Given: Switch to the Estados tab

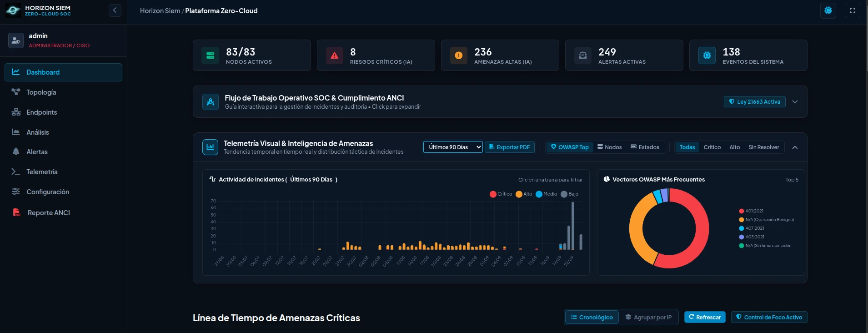Looking at the screenshot, I should 645,147.
